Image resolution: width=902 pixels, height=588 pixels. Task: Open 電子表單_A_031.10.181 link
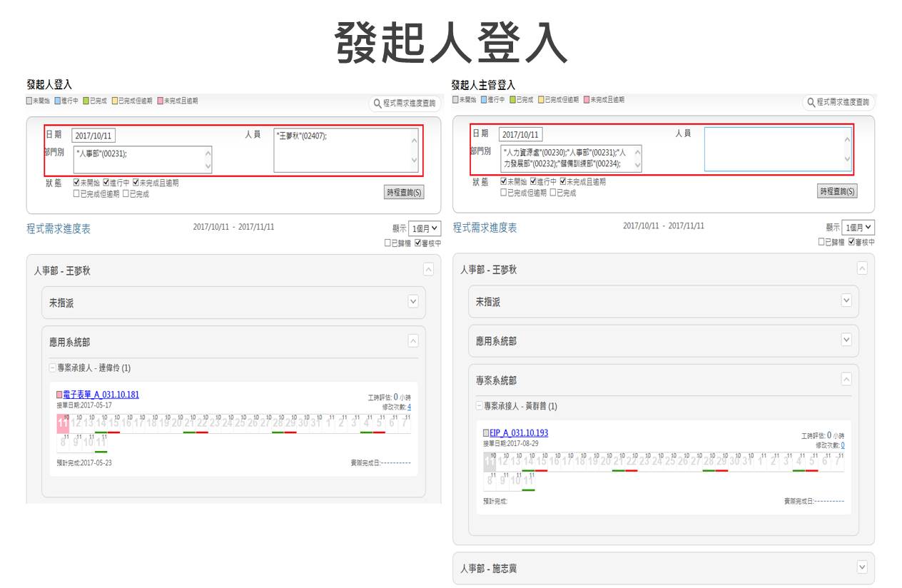pos(101,395)
